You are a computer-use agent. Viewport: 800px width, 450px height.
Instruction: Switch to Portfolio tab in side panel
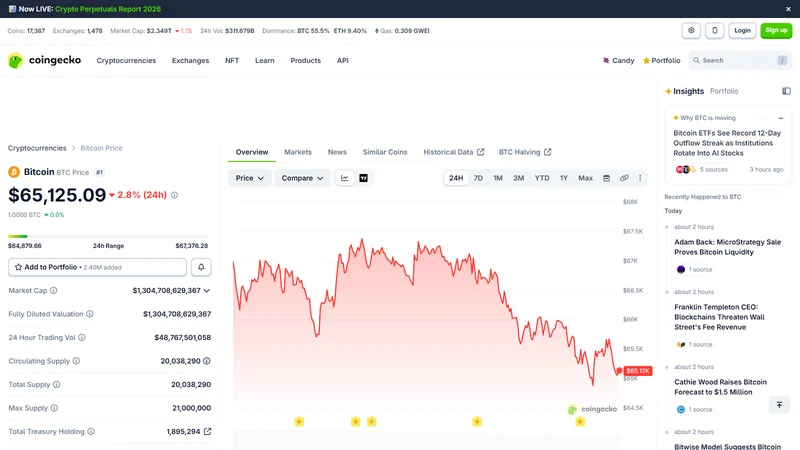(724, 91)
